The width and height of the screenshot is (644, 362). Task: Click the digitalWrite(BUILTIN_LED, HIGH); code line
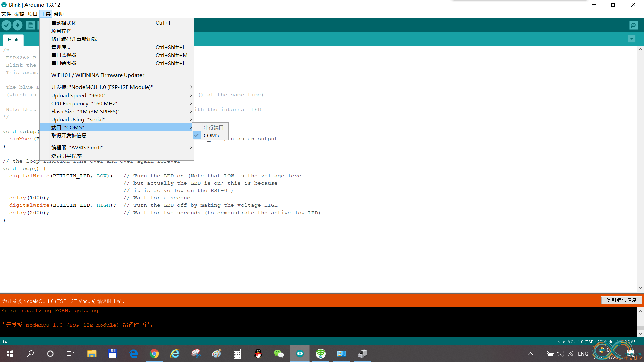coord(63,205)
